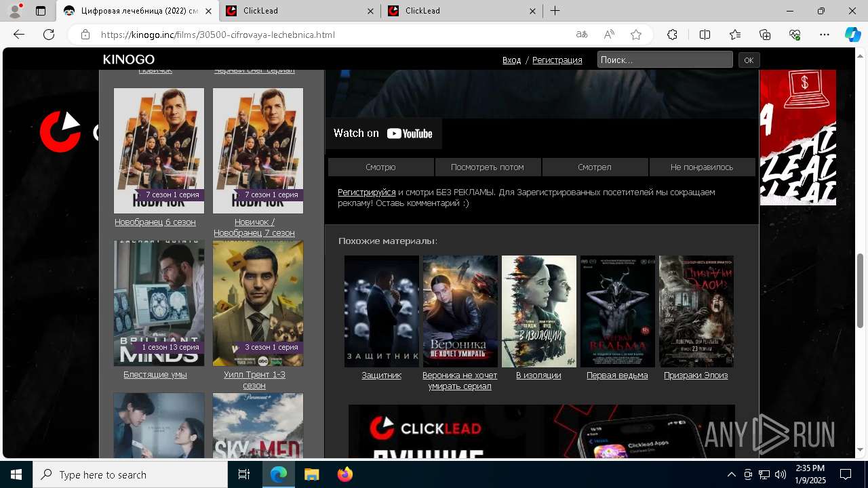Open the Призраки Элоиз title link
This screenshot has width=868, height=488.
point(696,375)
